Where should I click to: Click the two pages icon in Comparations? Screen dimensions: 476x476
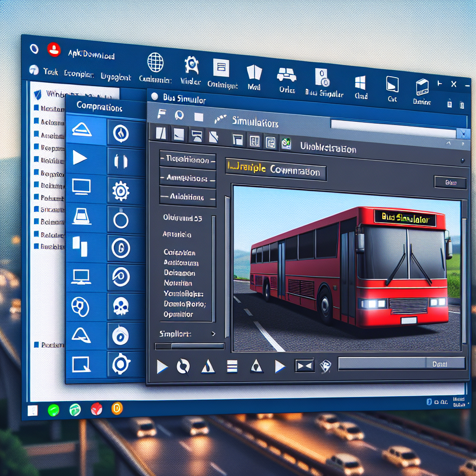coord(80,246)
